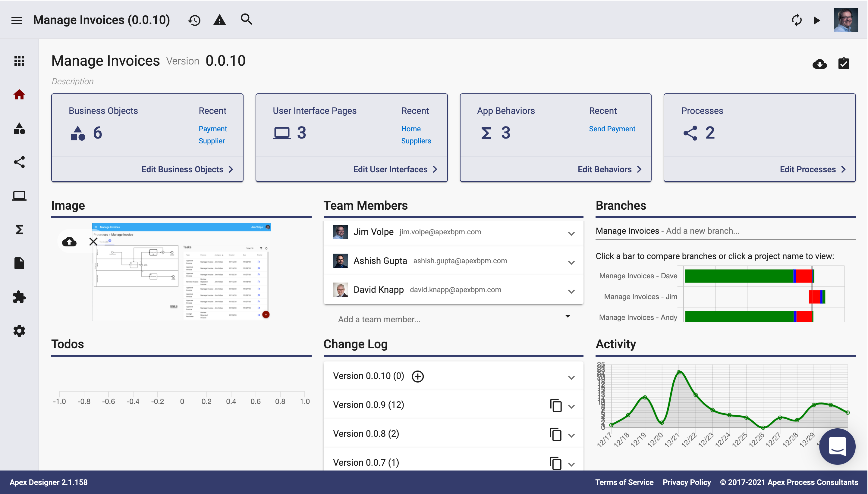Expand Version 0.0.7 change log entry
The image size is (868, 494).
(571, 464)
